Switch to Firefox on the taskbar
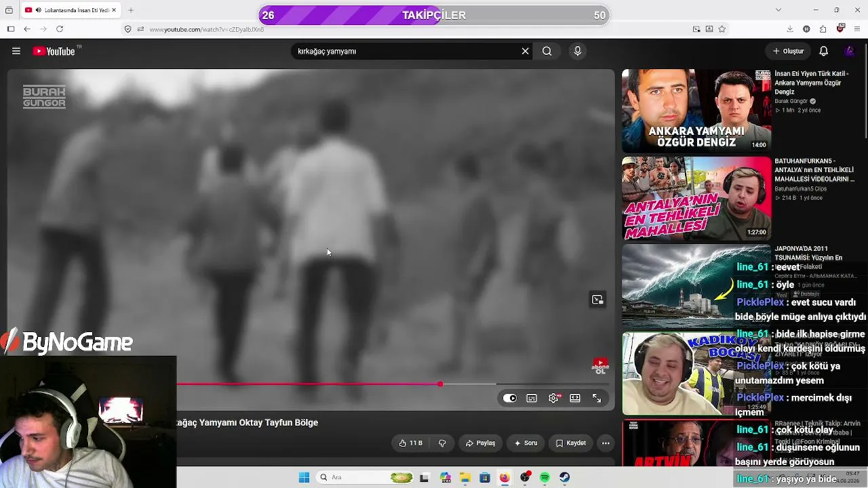Viewport: 868px width, 488px height. point(505,478)
